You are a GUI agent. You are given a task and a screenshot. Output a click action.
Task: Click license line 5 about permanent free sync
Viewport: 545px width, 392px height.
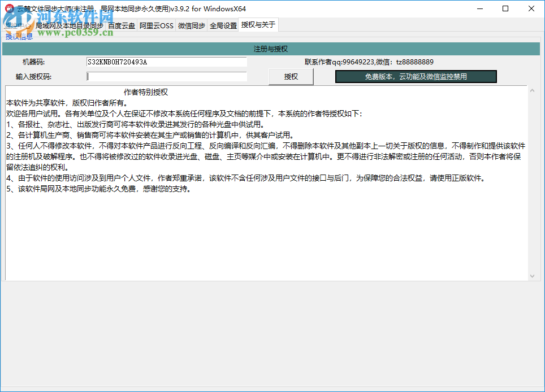pos(98,189)
